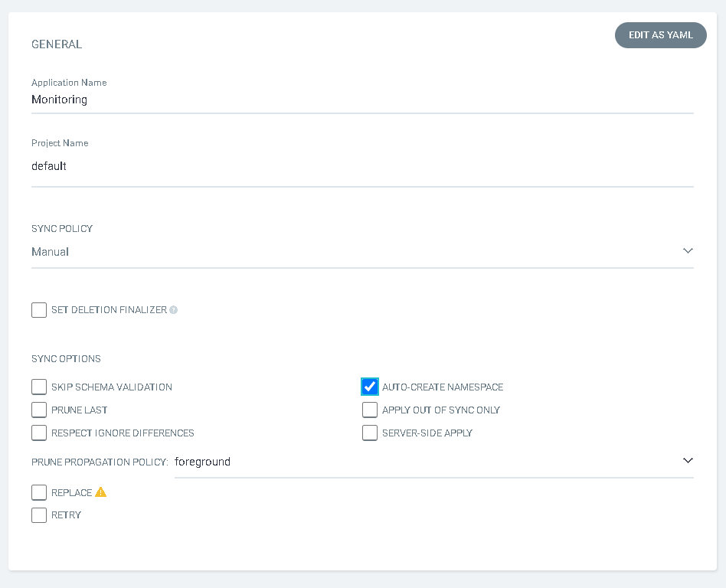Enable the Replace checkbox
Screen dimensions: 726x588
tap(39, 492)
